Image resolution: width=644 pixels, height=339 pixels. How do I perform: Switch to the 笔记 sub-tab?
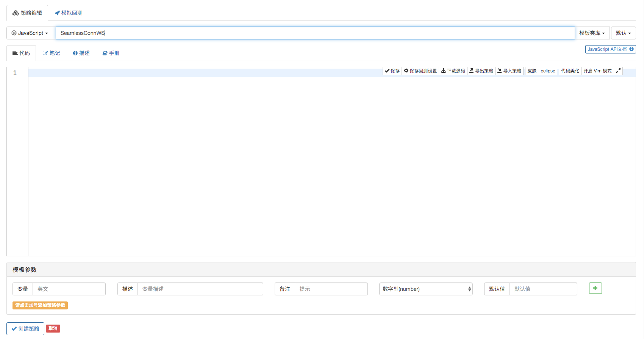click(52, 53)
